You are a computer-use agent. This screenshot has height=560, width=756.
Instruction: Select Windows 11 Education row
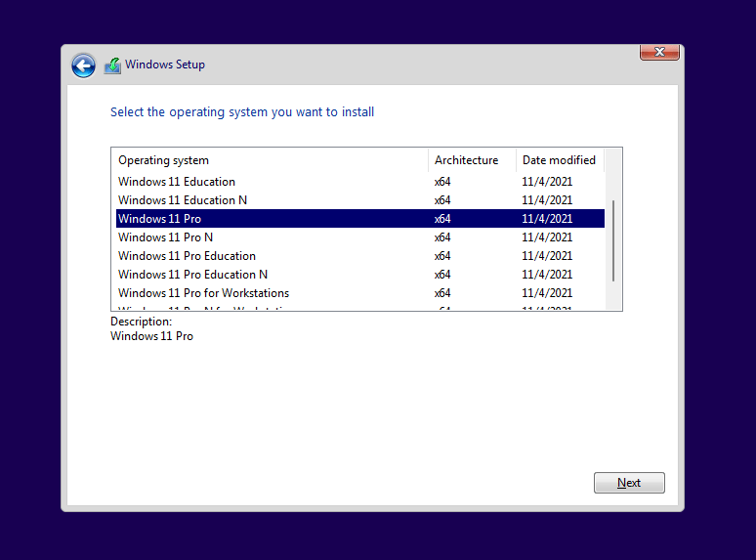click(360, 182)
